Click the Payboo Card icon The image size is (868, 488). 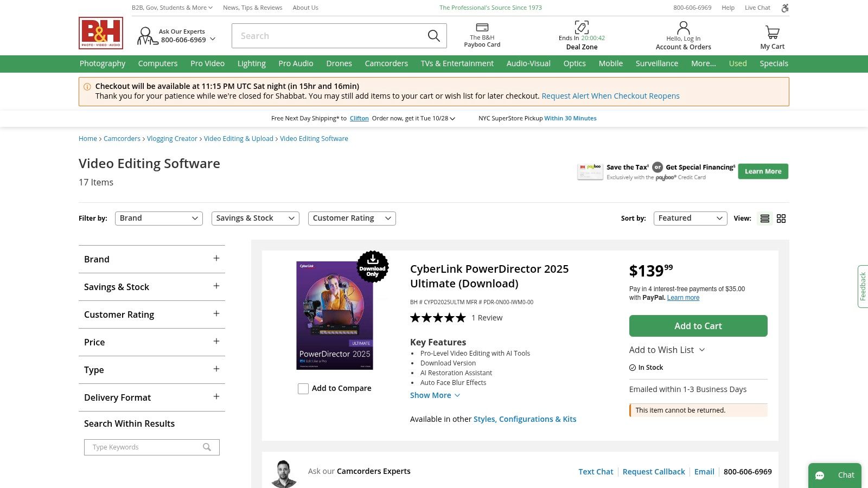[x=482, y=28]
